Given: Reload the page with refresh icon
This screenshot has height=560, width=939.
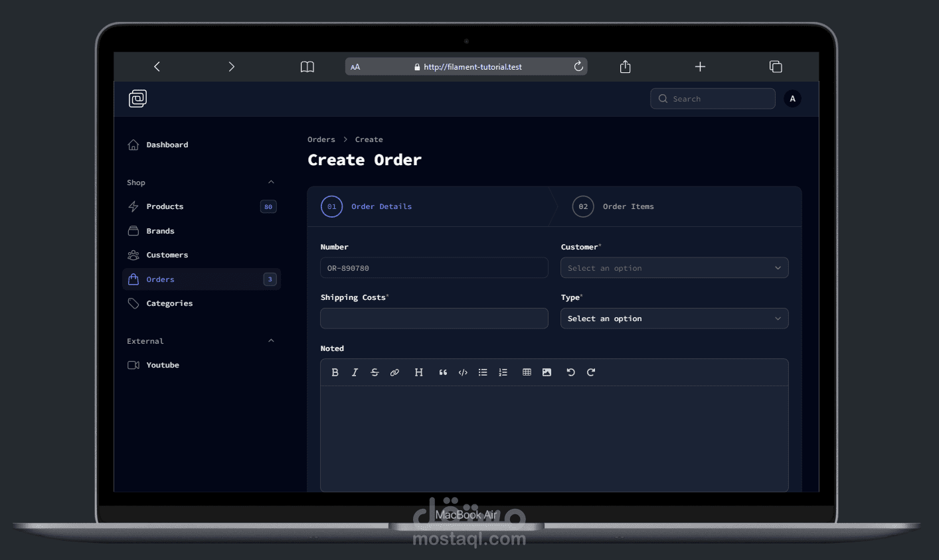Looking at the screenshot, I should 578,66.
